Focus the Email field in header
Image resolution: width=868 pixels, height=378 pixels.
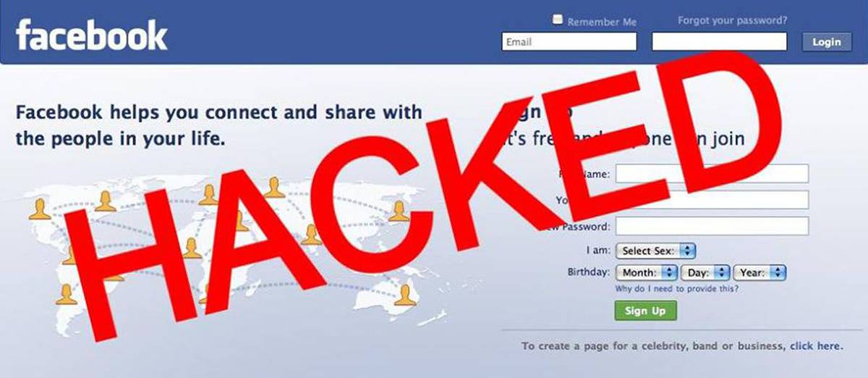(569, 42)
